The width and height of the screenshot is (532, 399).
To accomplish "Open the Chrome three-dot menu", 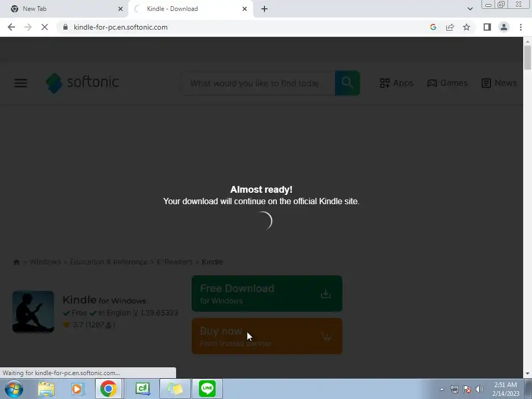I will click(x=521, y=27).
